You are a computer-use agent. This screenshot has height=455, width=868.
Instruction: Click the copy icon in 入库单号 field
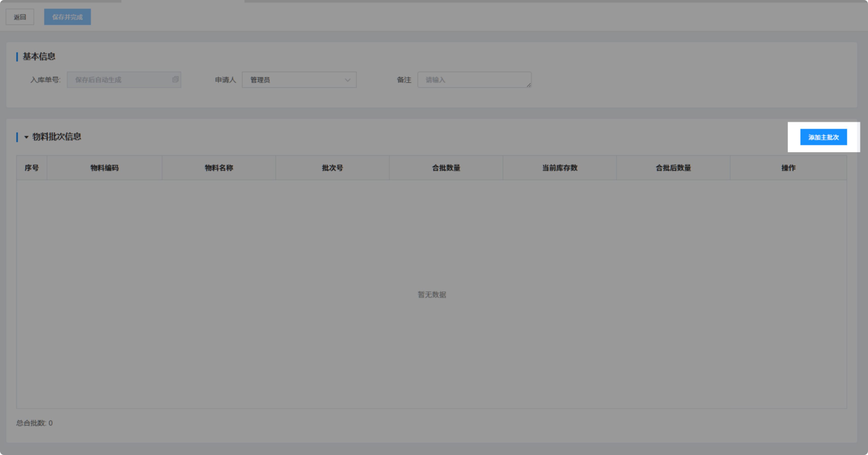[x=175, y=80]
